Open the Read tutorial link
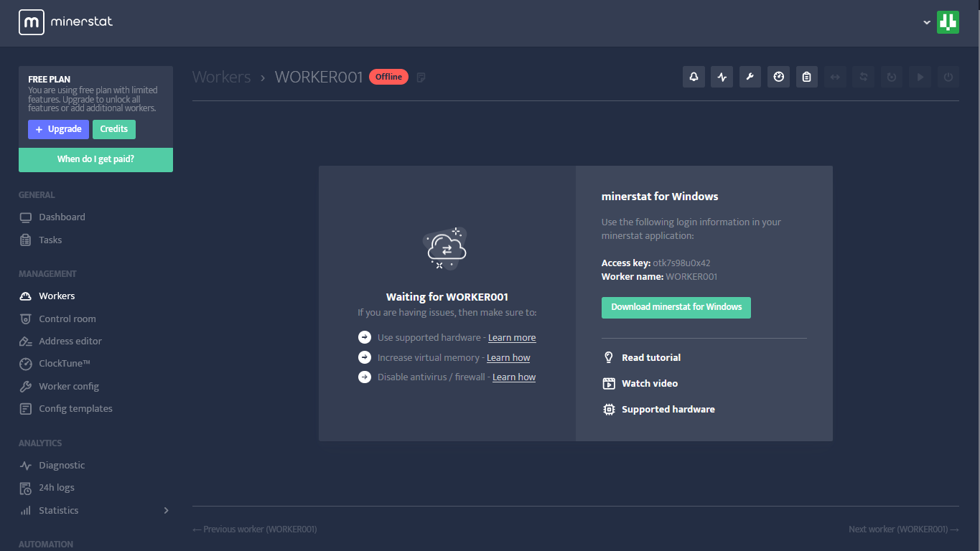The height and width of the screenshot is (551, 980). click(651, 357)
